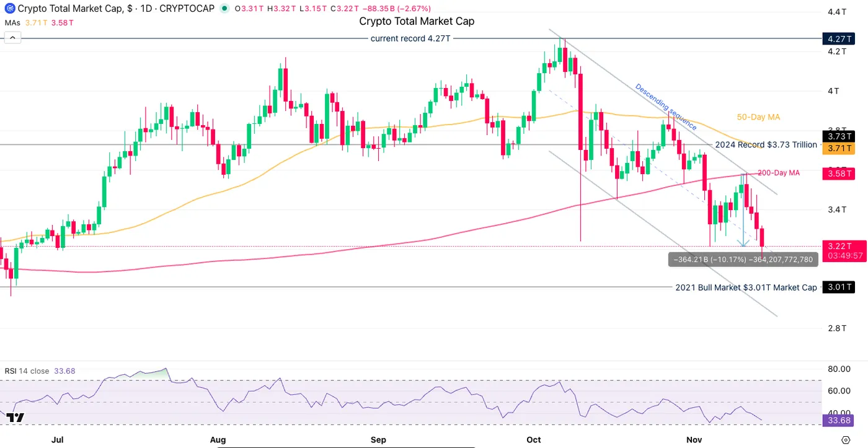Open chart settings gear icon
Viewport: 868px width, 448px height.
pos(846,439)
